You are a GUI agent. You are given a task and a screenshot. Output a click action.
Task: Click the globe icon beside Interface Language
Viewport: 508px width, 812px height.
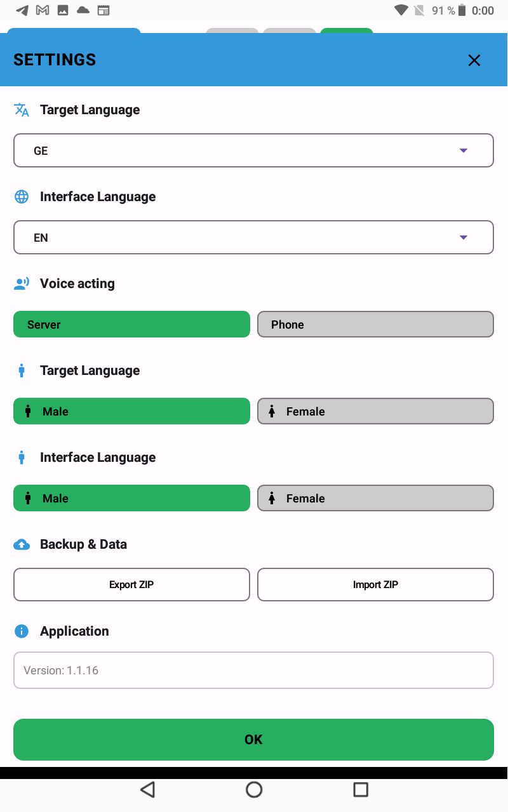pos(22,197)
